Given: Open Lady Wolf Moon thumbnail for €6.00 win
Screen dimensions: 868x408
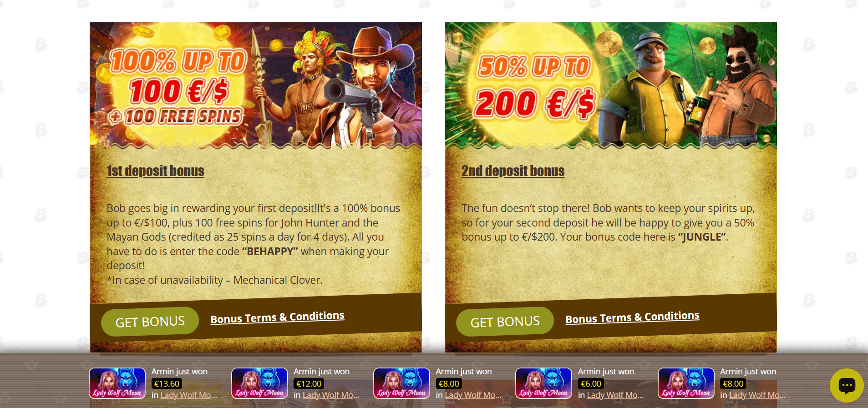Looking at the screenshot, I should [x=543, y=383].
